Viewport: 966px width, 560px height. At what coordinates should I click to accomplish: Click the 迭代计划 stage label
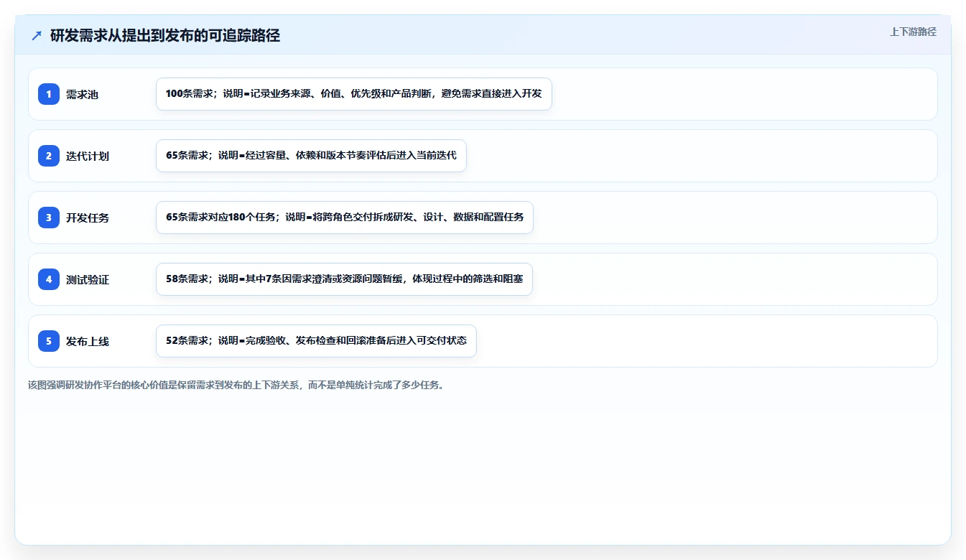tap(88, 156)
